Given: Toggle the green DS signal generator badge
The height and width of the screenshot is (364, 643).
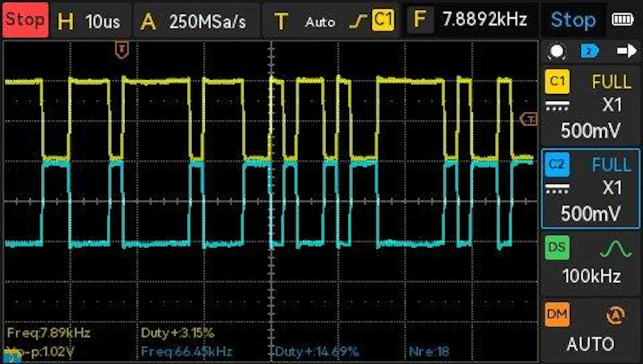Looking at the screenshot, I should point(556,247).
